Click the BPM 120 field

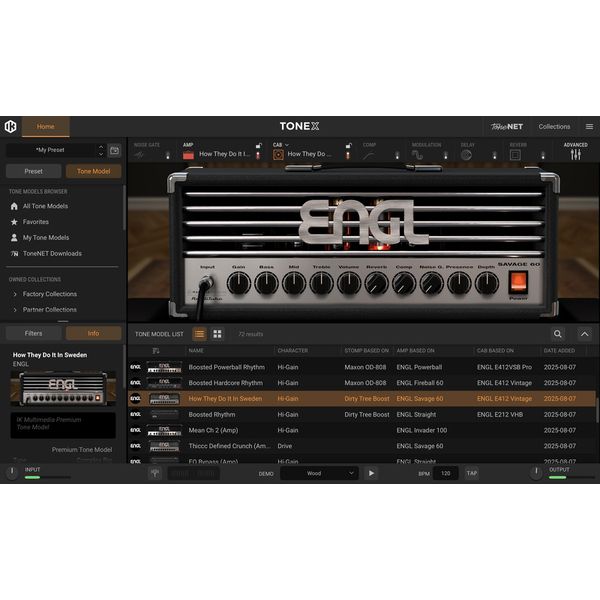(446, 473)
